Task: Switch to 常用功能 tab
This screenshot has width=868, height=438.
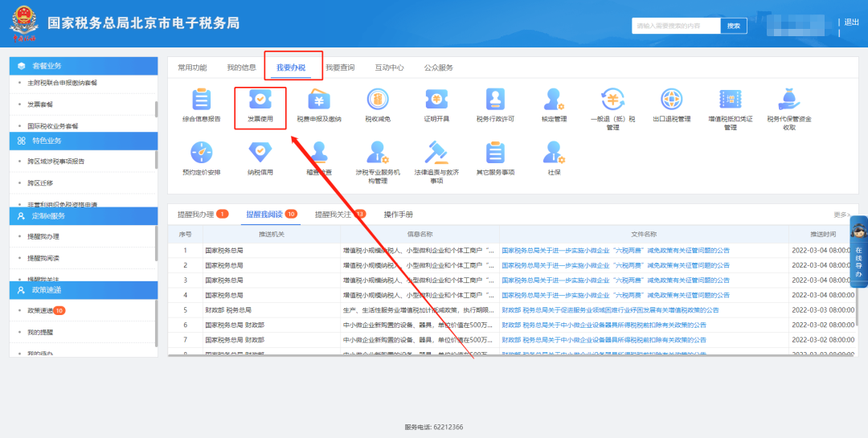Action: [192, 68]
